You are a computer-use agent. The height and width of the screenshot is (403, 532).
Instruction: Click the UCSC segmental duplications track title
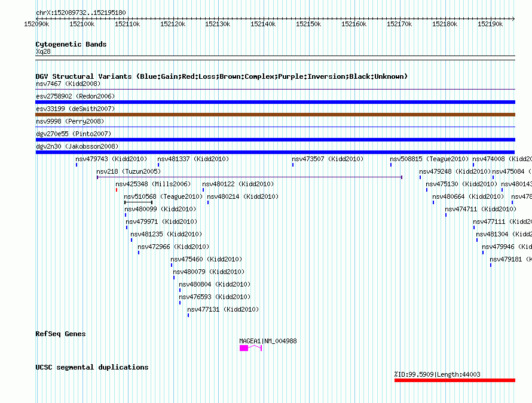(x=92, y=367)
